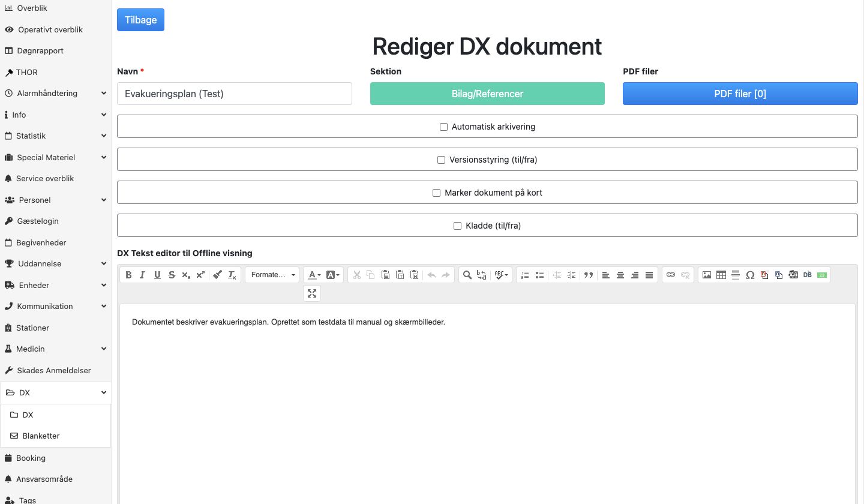This screenshot has height=504, width=864.
Task: Expand the Statistik sidebar section
Action: click(x=56, y=136)
